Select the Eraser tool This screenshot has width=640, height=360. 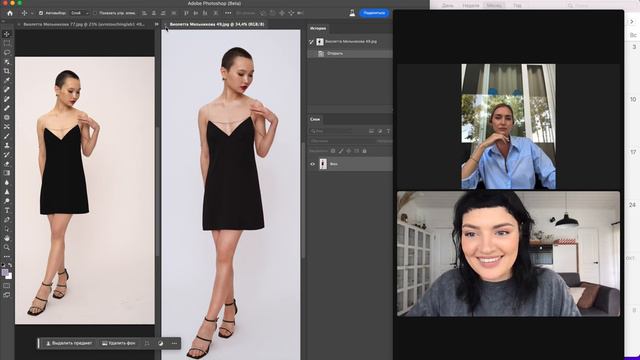click(x=7, y=164)
